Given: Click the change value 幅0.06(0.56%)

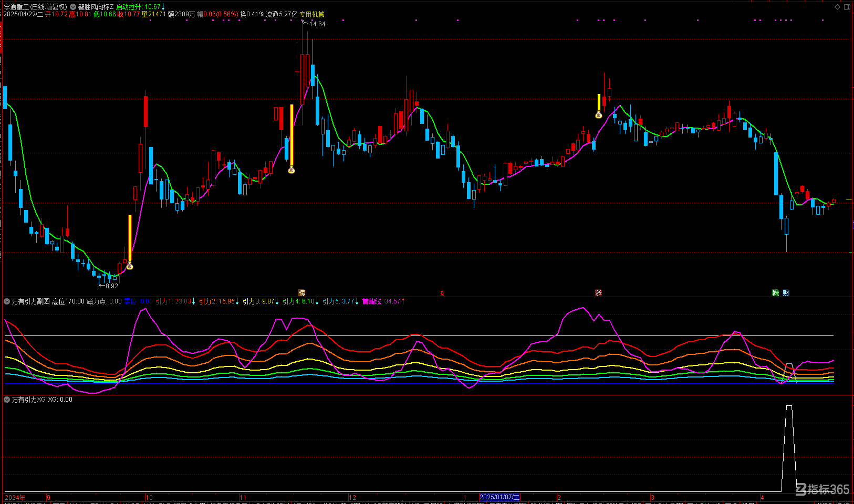Looking at the screenshot, I should click(217, 14).
